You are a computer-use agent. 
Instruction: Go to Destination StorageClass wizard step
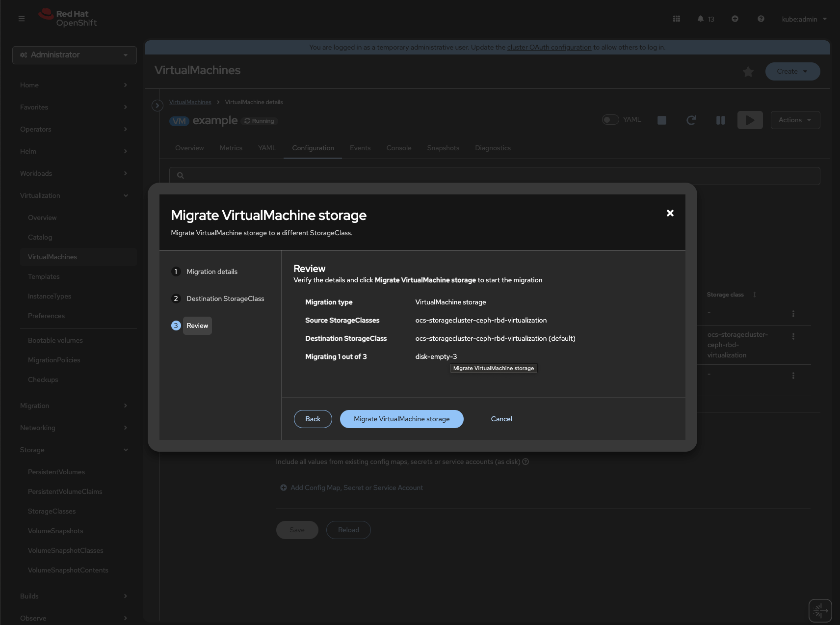click(225, 299)
